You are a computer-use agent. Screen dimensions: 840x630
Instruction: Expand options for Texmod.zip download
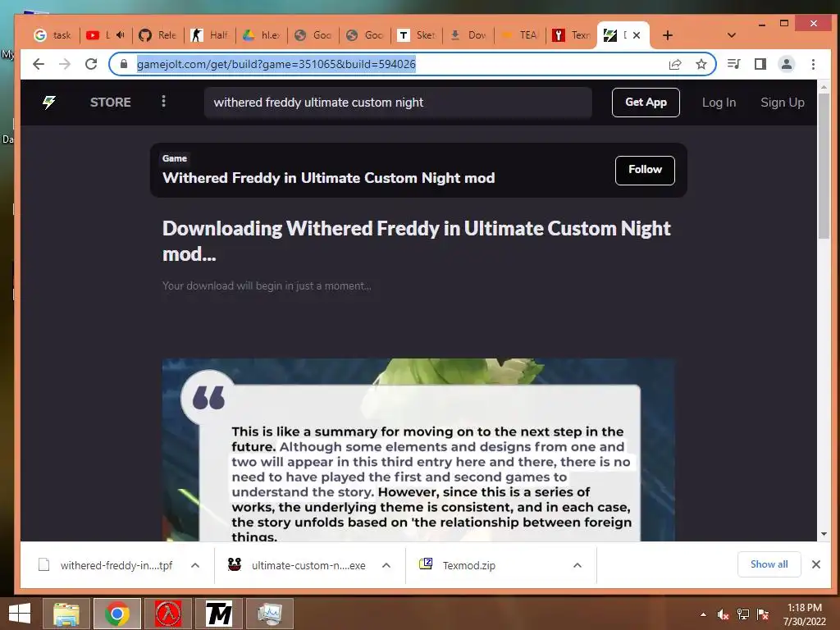tap(577, 565)
